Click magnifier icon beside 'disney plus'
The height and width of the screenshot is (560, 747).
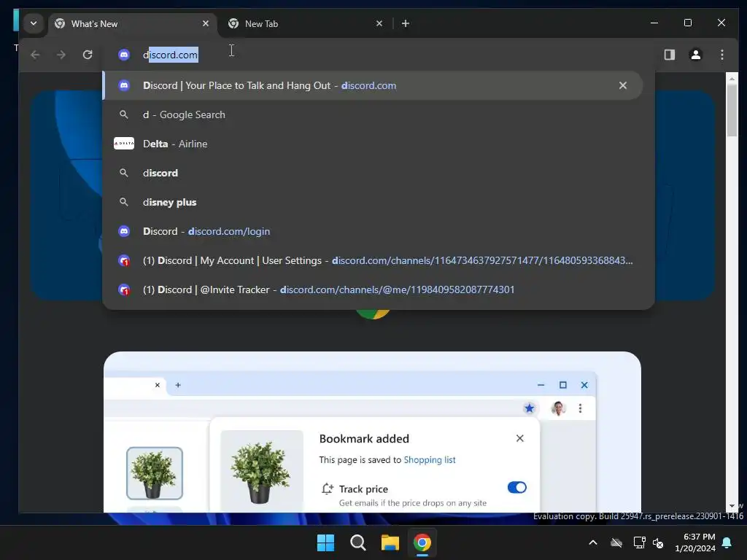(124, 202)
